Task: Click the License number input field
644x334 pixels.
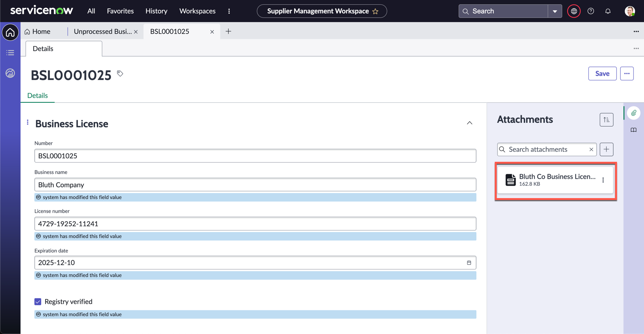Action: (255, 224)
